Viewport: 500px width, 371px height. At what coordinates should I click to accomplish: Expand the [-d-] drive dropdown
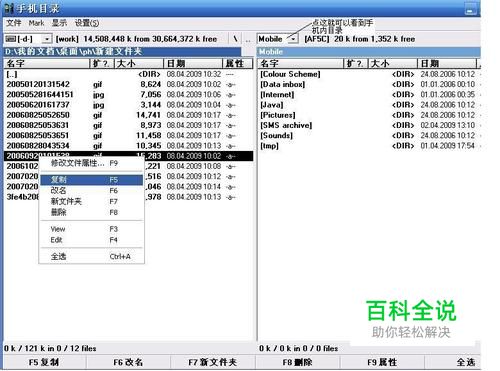47,39
